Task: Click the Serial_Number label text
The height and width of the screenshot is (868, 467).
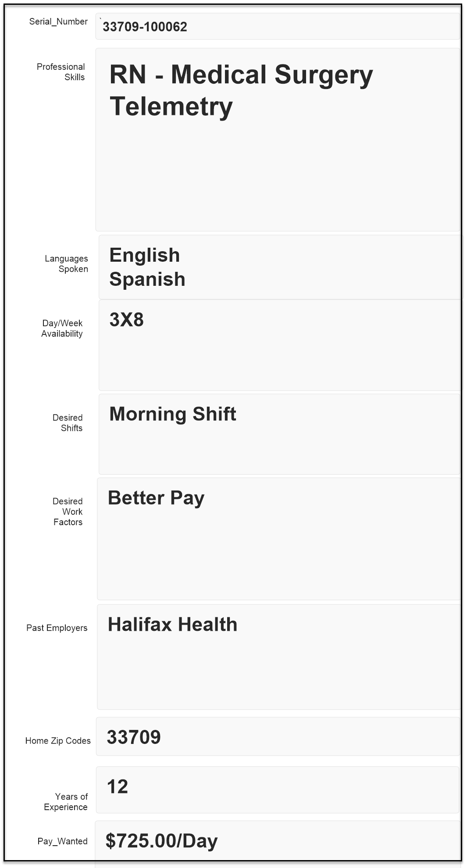Action: tap(58, 21)
